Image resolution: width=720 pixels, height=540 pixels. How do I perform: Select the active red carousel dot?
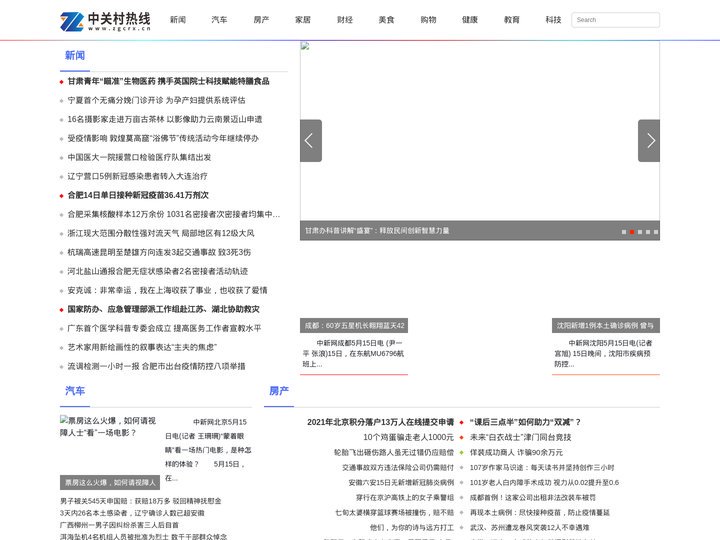click(x=632, y=232)
